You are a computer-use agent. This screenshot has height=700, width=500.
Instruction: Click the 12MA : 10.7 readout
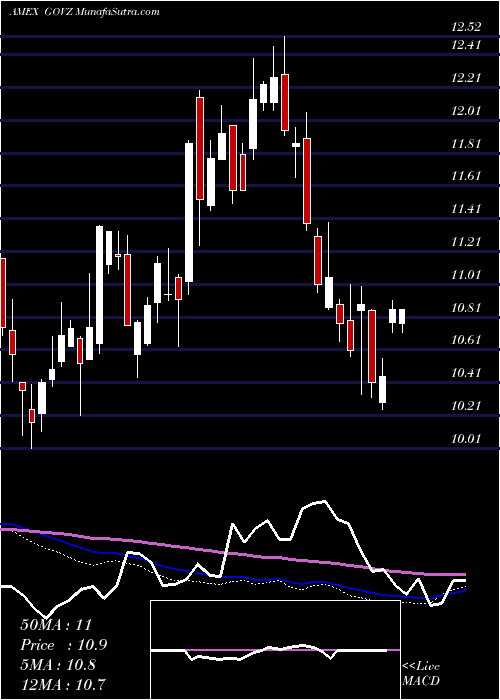(x=64, y=685)
